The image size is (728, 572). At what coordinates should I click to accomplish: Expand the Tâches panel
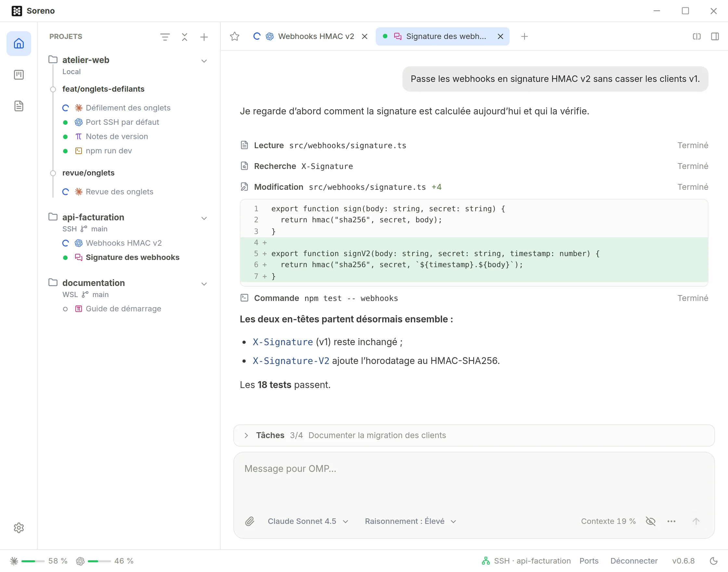tap(474, 435)
